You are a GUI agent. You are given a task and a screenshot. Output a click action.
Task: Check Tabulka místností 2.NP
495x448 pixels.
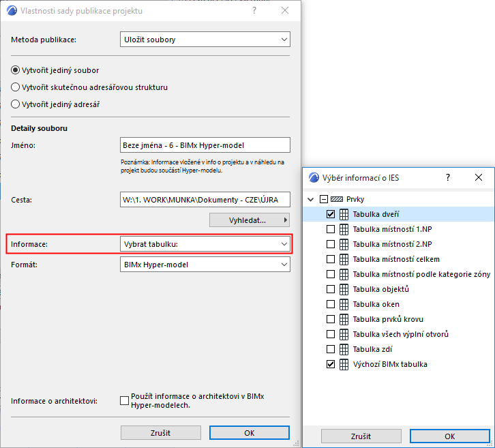[331, 244]
